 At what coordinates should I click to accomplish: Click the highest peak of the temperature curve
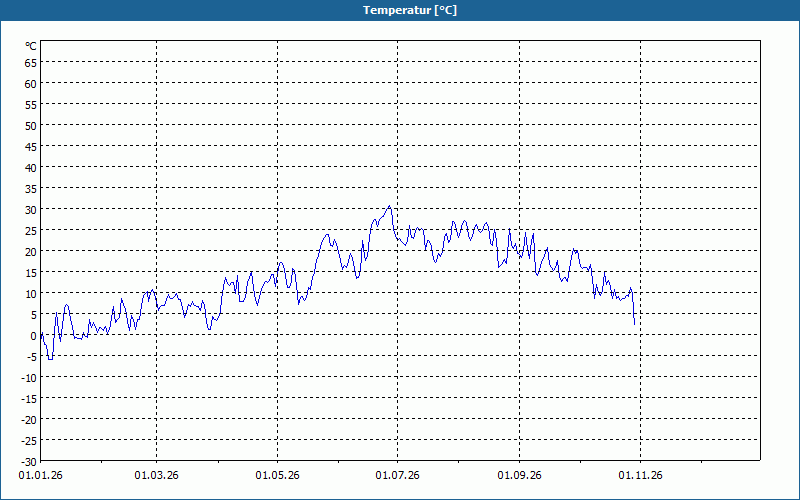click(390, 206)
